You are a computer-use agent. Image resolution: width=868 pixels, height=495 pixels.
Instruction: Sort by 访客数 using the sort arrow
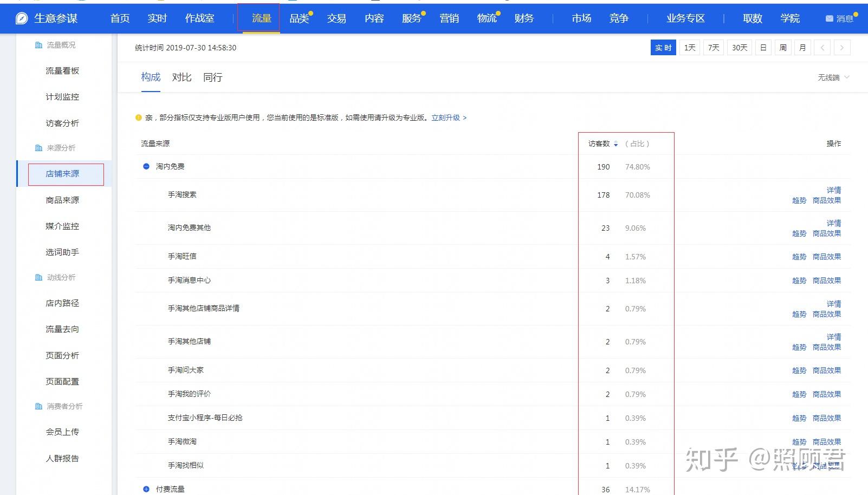point(616,144)
